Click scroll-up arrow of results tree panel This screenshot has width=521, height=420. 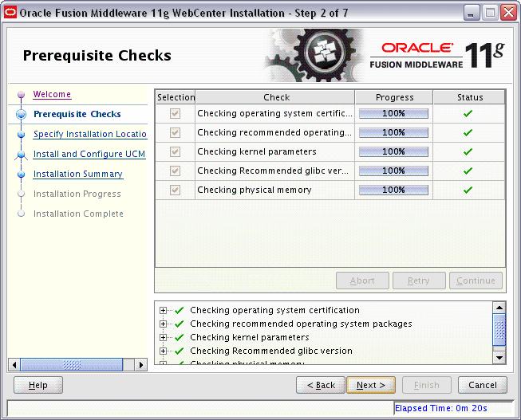pos(499,308)
